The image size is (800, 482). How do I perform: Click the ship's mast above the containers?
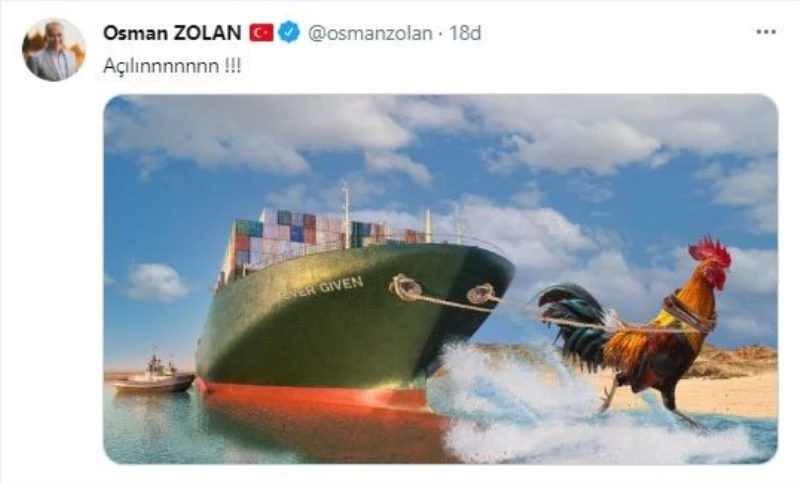[x=346, y=214]
